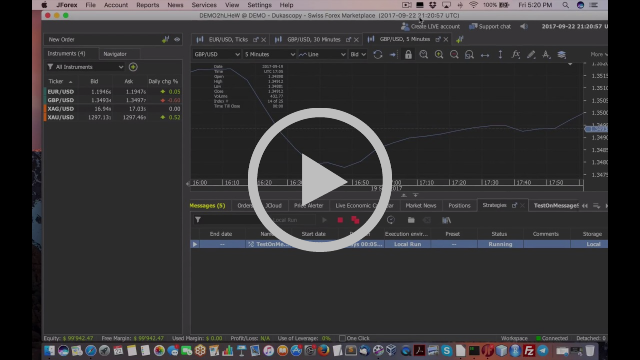This screenshot has height=360, width=640.
Task: Click the run strategy play icon
Action: [324, 220]
